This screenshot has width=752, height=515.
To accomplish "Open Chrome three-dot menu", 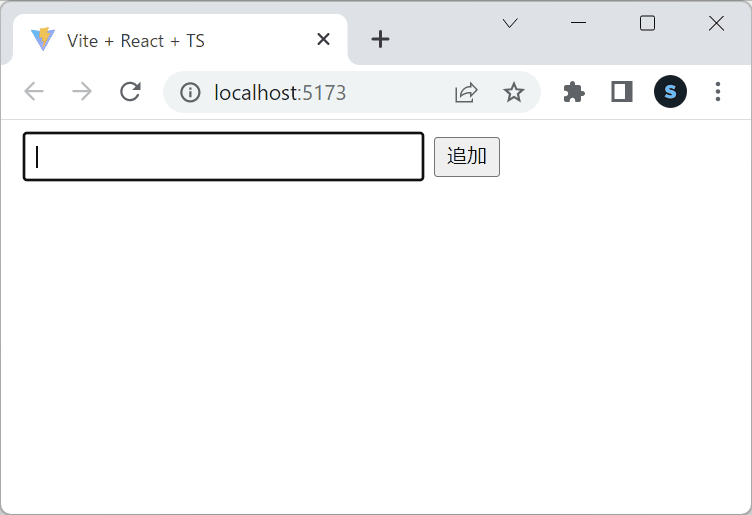I will pos(717,92).
